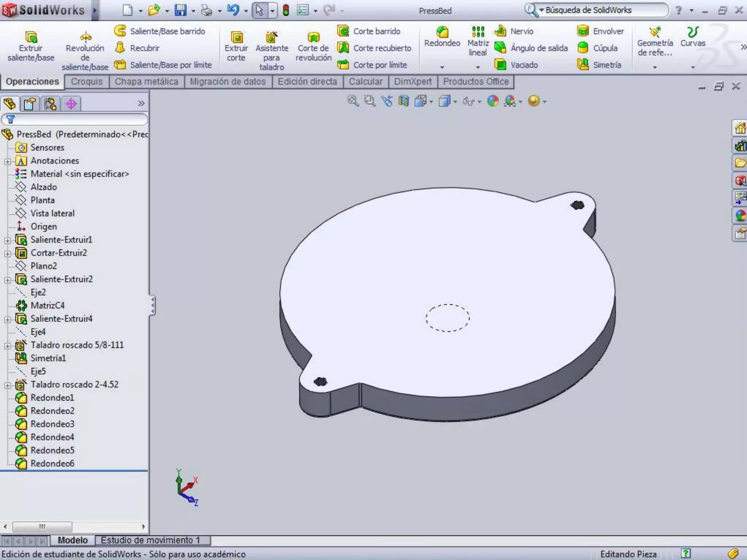Open the Redondeo dropdown arrow

(442, 67)
